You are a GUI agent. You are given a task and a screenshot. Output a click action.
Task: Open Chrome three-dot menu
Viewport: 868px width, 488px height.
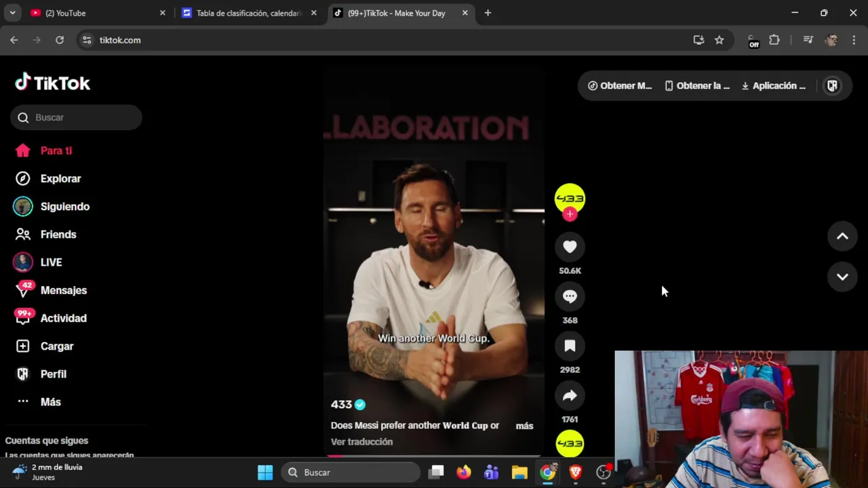(x=854, y=40)
